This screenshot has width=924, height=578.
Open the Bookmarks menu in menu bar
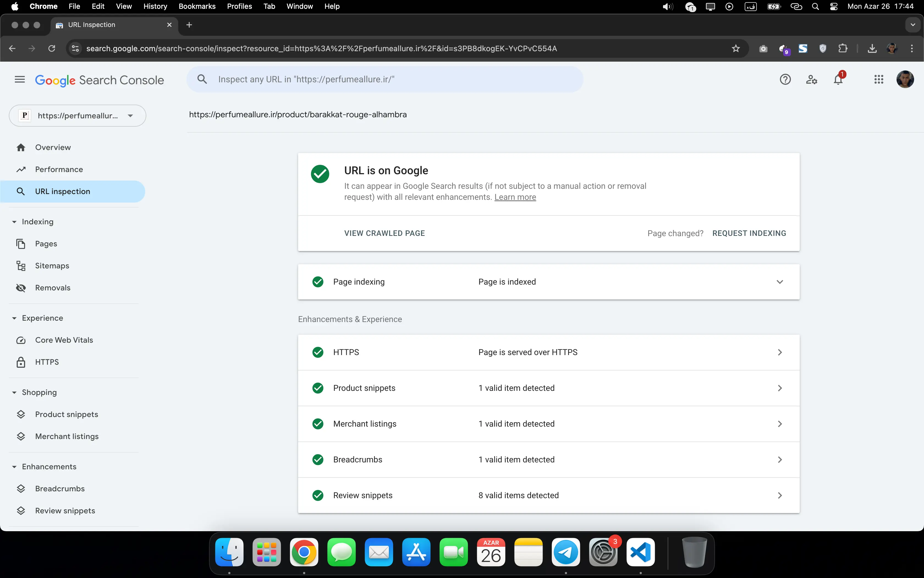pos(197,7)
